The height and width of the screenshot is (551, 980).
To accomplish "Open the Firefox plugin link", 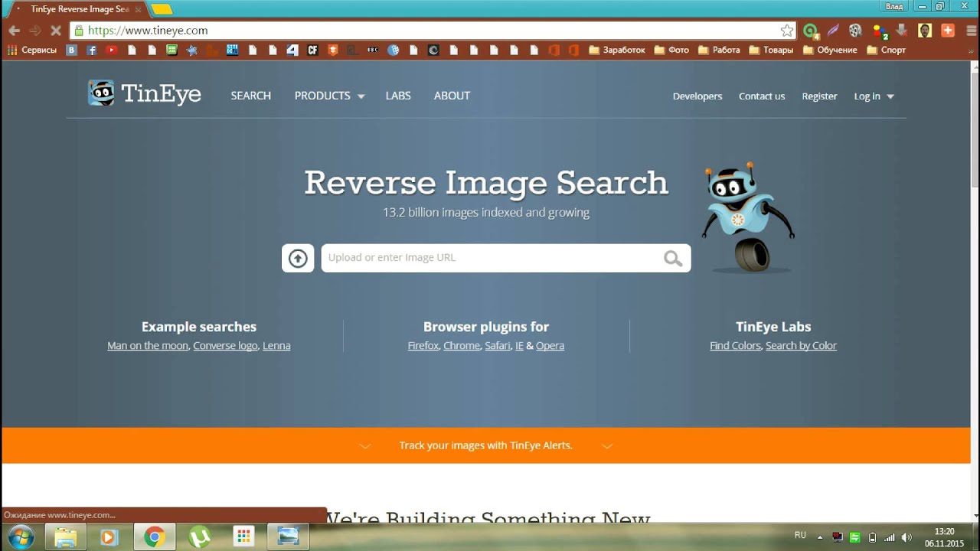I will (x=423, y=346).
